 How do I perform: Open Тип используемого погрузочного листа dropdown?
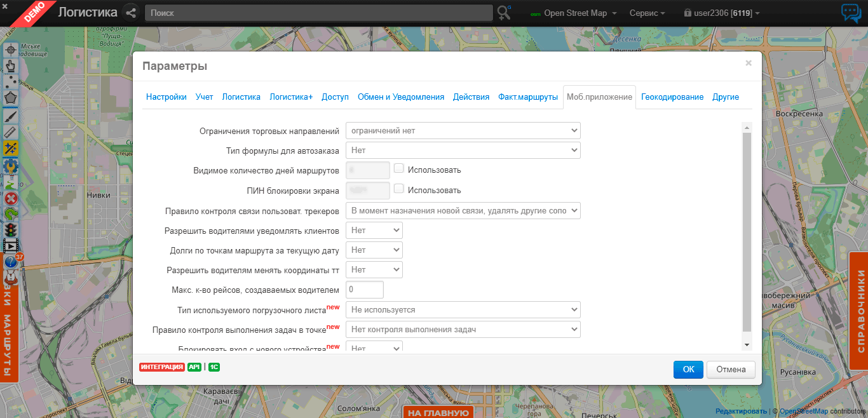(463, 310)
